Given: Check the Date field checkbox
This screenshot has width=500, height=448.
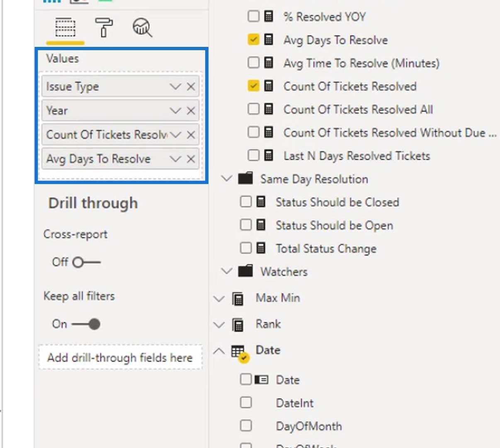Looking at the screenshot, I should [246, 379].
